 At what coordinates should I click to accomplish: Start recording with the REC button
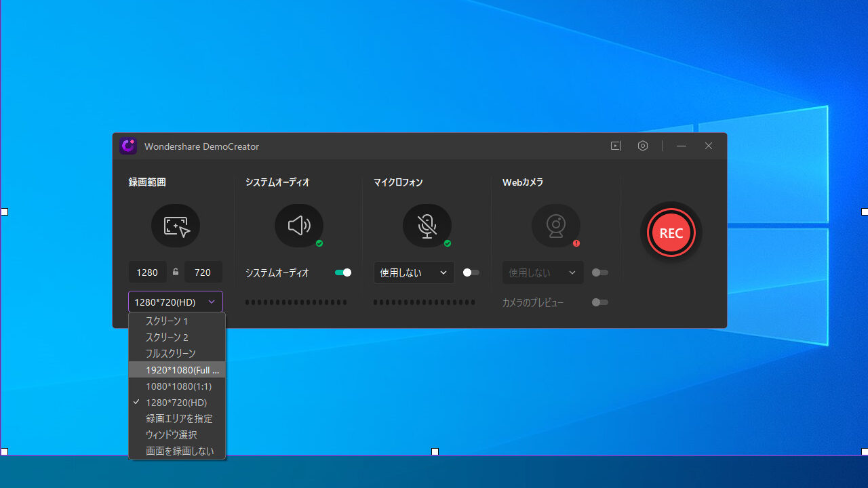671,232
